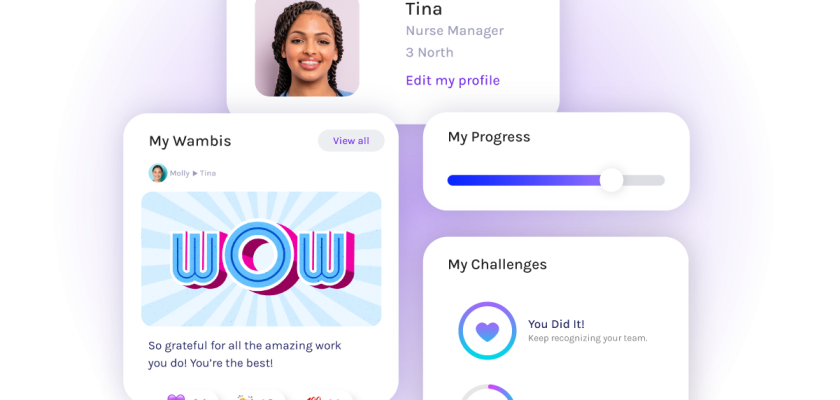The image size is (840, 400).
Task: Click the arrow between Molly and Tina
Action: coord(195,173)
